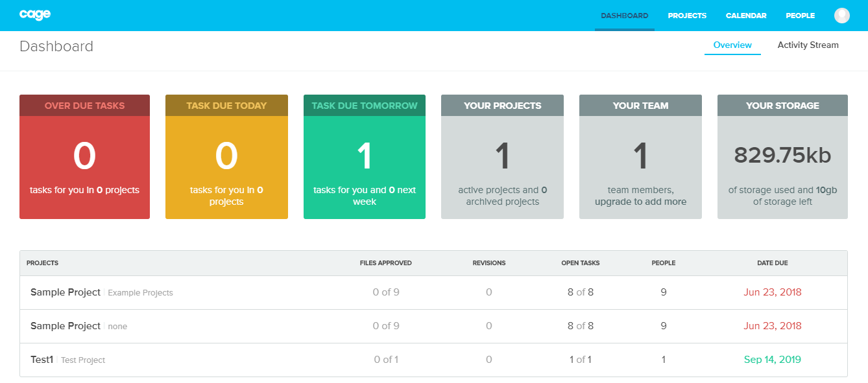Select the Overview tab
Image resolution: width=868 pixels, height=383 pixels.
732,45
